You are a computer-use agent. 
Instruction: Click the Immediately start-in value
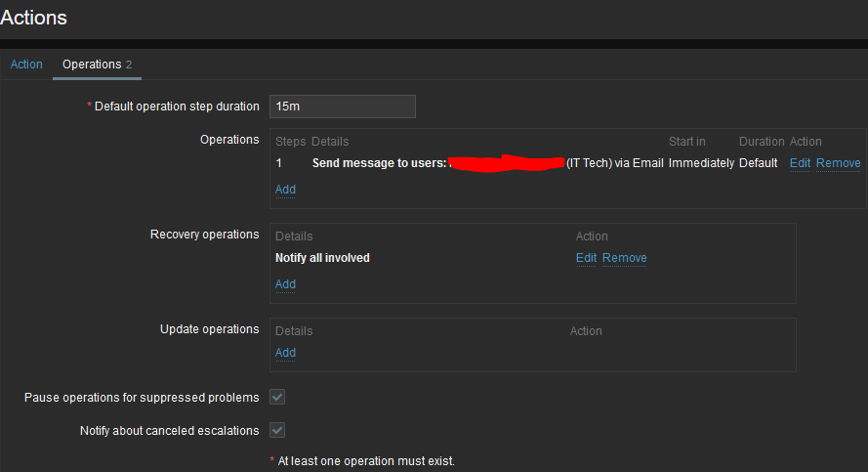point(701,163)
